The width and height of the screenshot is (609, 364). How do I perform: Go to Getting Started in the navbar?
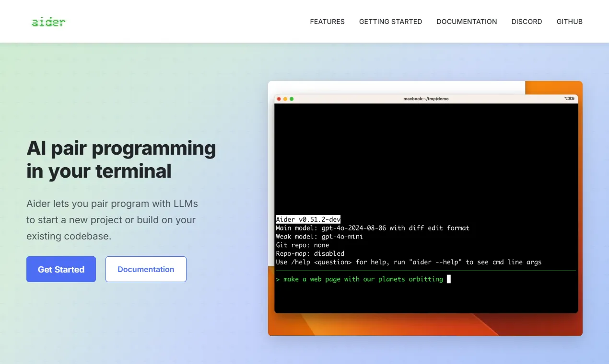click(x=391, y=22)
